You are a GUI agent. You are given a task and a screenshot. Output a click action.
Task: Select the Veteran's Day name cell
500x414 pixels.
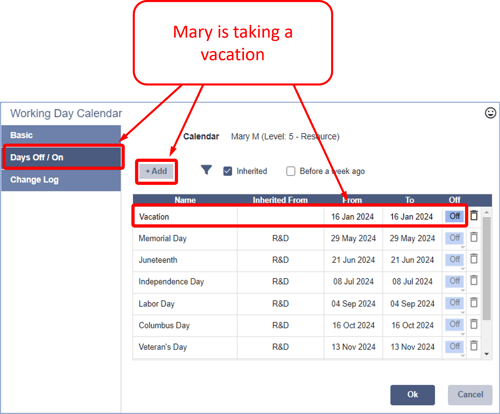(185, 347)
